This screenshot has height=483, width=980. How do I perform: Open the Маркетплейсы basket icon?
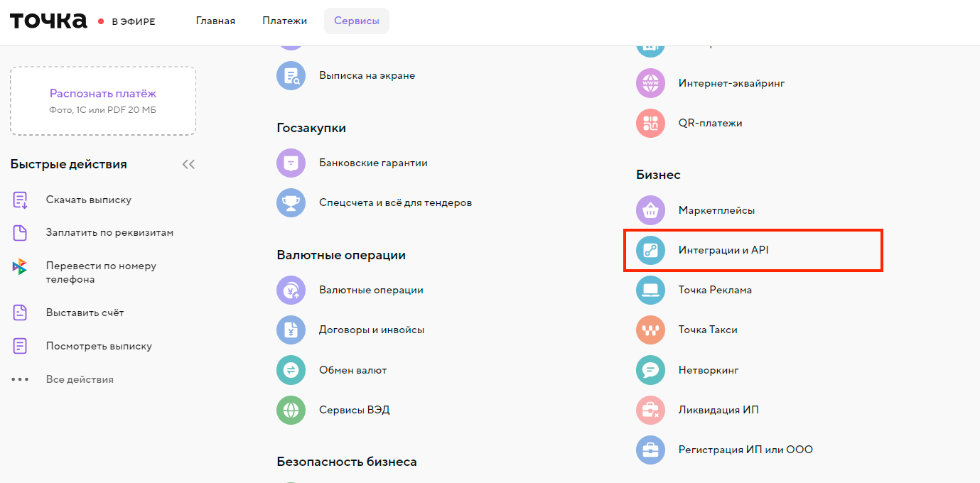(x=650, y=210)
